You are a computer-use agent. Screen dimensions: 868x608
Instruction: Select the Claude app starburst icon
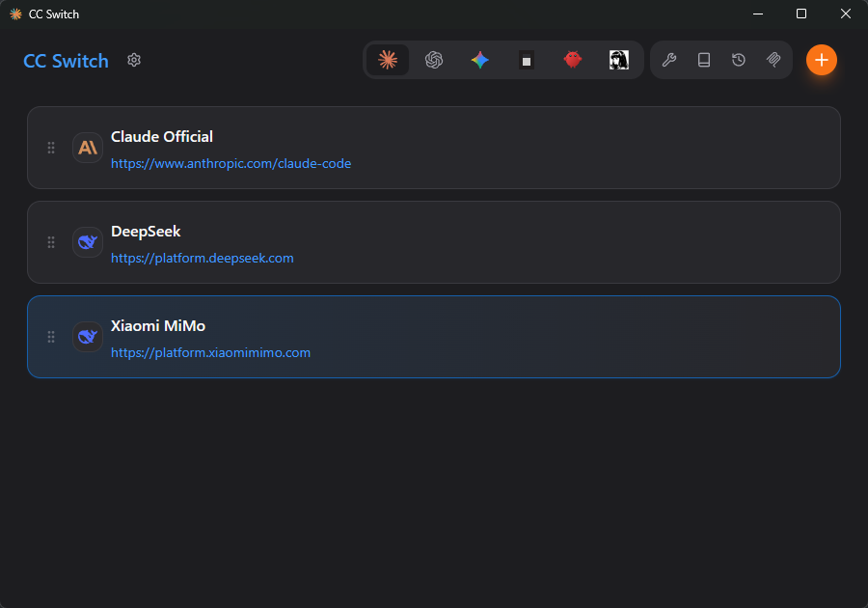click(x=388, y=60)
